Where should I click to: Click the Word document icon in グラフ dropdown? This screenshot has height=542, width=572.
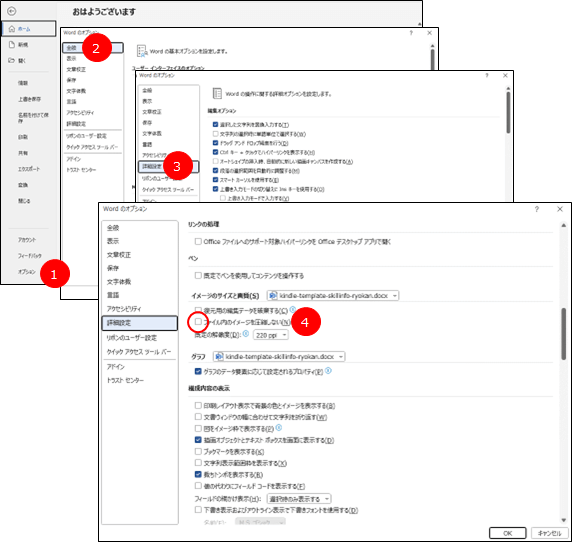pos(219,356)
